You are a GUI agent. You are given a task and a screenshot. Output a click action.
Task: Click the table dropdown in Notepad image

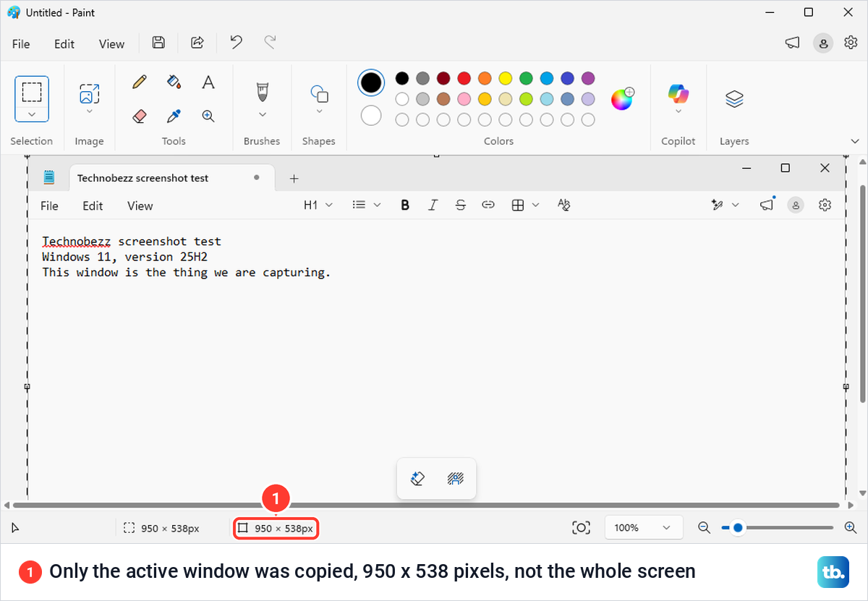[526, 205]
